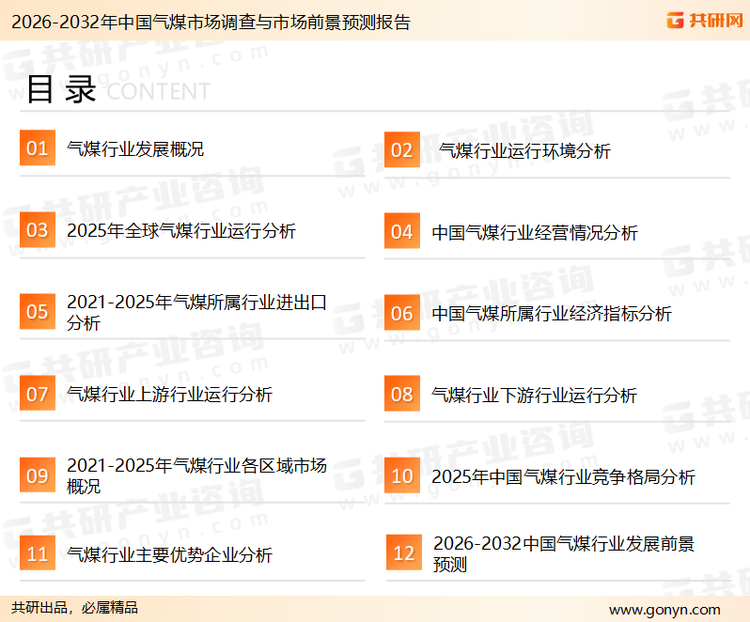Select the 03 number badge

[37, 231]
